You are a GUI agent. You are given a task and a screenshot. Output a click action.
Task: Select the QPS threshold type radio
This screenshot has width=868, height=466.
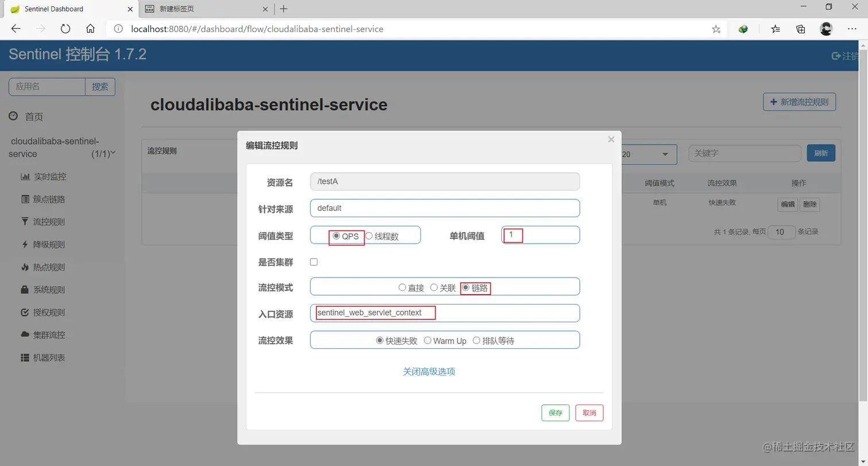[336, 236]
